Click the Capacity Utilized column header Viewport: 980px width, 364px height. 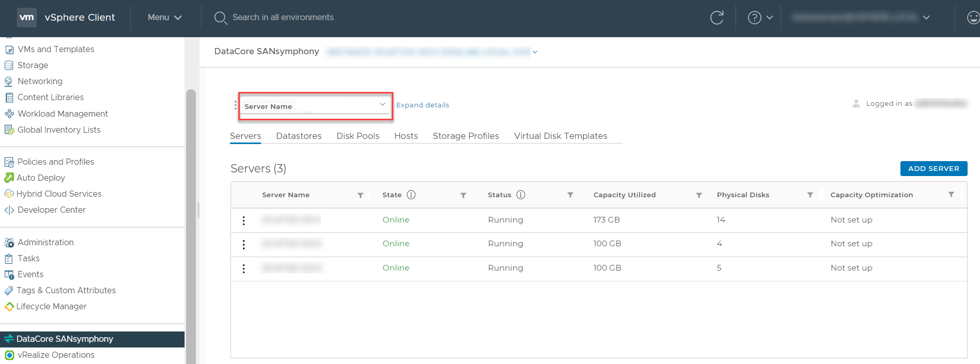coord(624,195)
